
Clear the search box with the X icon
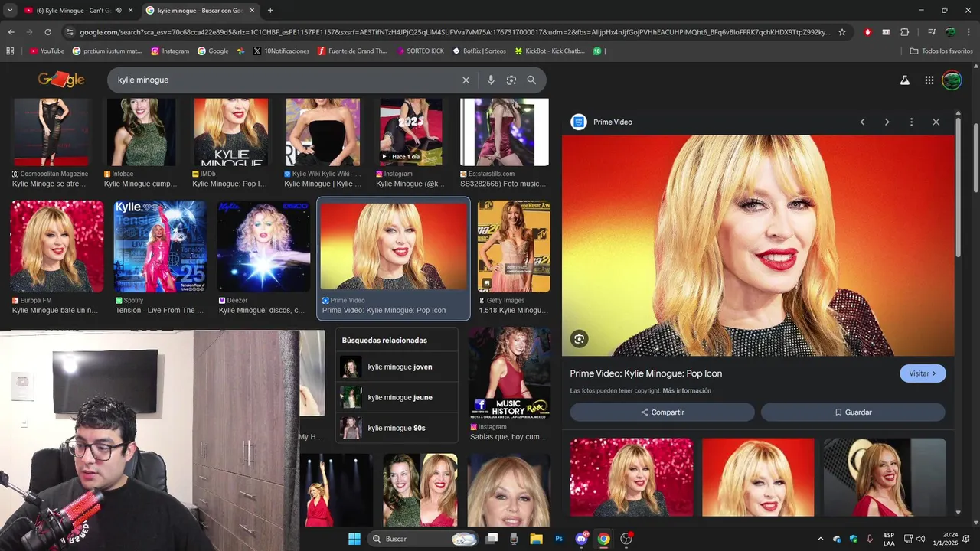pos(465,80)
